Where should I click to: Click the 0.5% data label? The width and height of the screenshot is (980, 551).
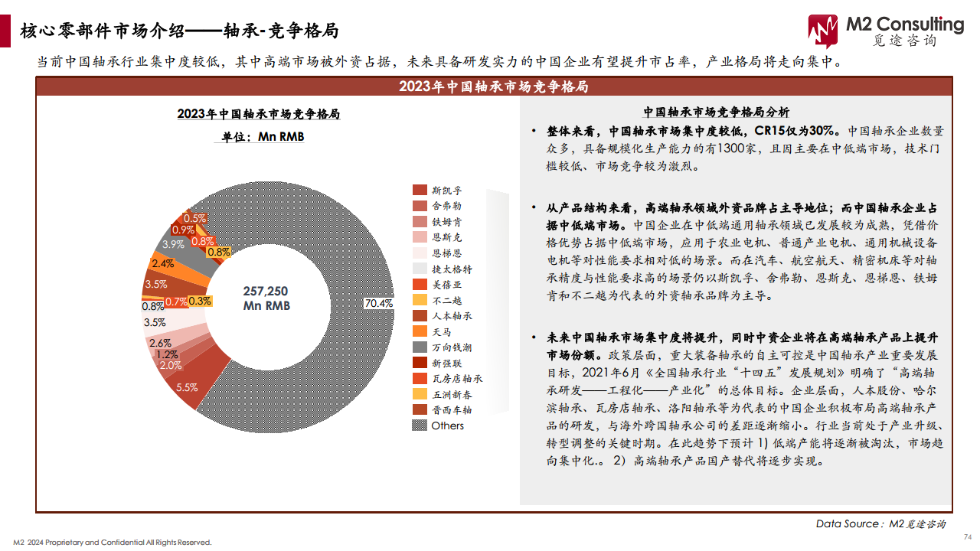click(x=194, y=218)
